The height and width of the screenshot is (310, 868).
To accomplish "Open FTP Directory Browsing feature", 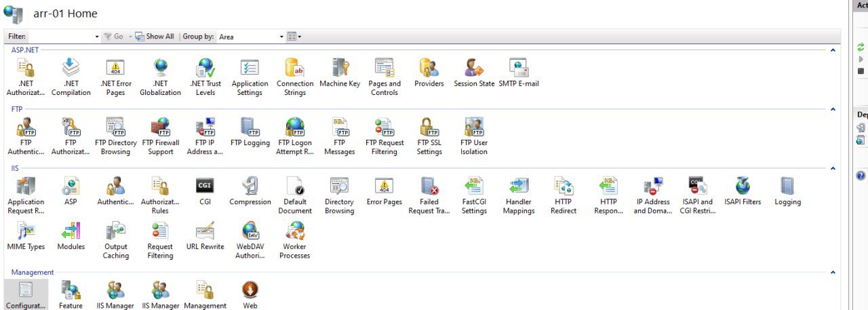I will (115, 136).
